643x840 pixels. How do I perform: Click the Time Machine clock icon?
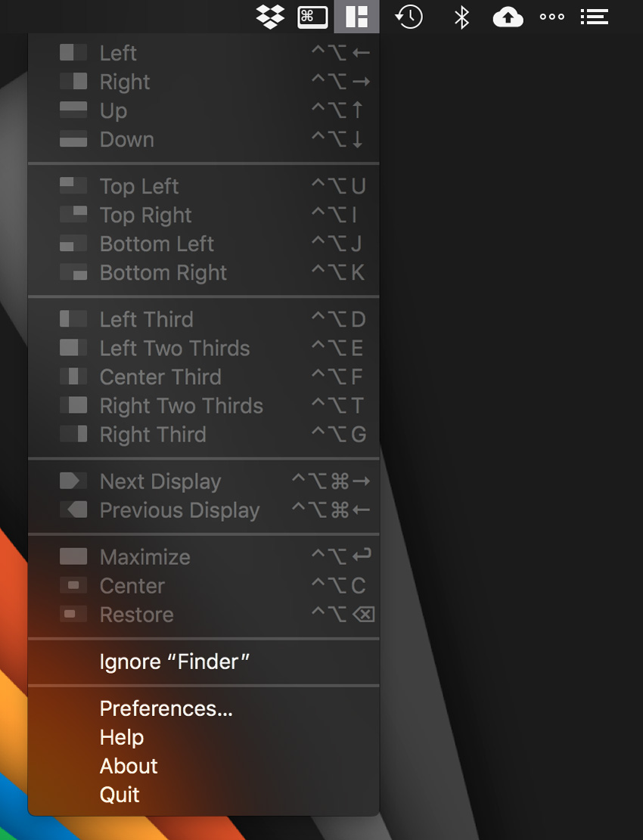(x=408, y=17)
